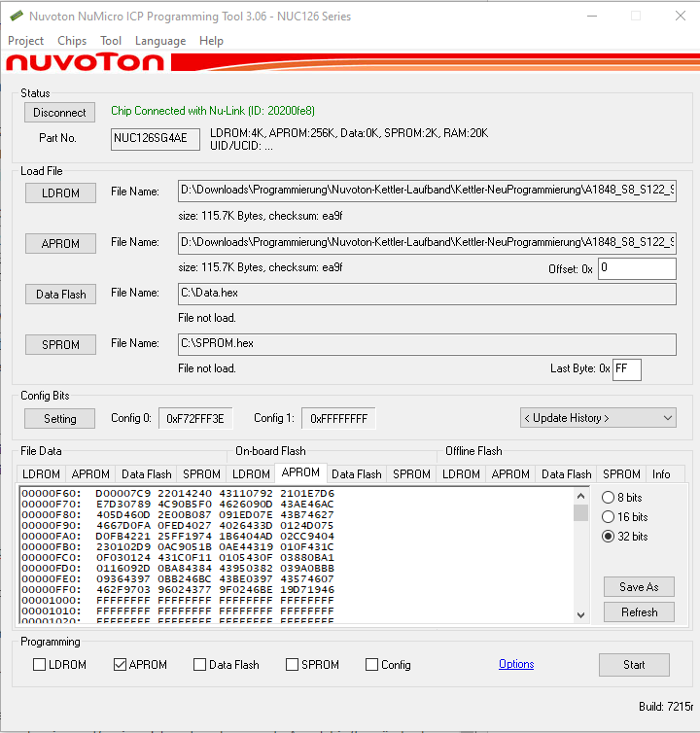700x733 pixels.
Task: Switch to On-board Flash LDROM tab
Action: click(251, 474)
